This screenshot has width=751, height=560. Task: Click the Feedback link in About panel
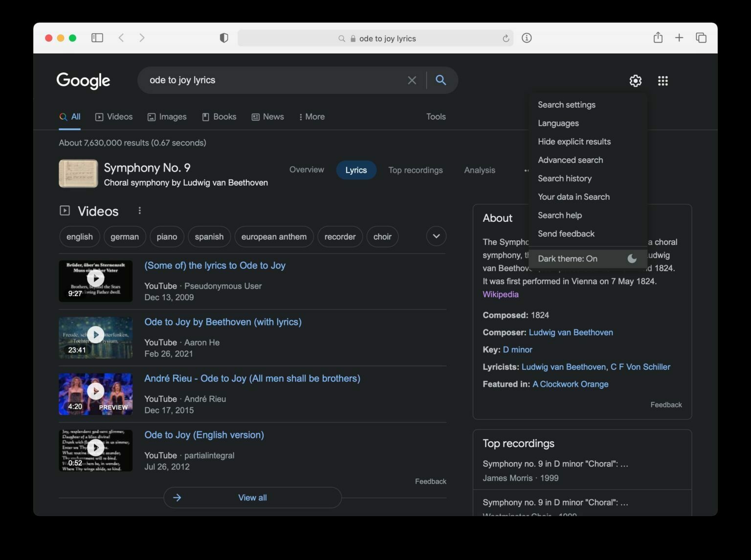point(666,405)
